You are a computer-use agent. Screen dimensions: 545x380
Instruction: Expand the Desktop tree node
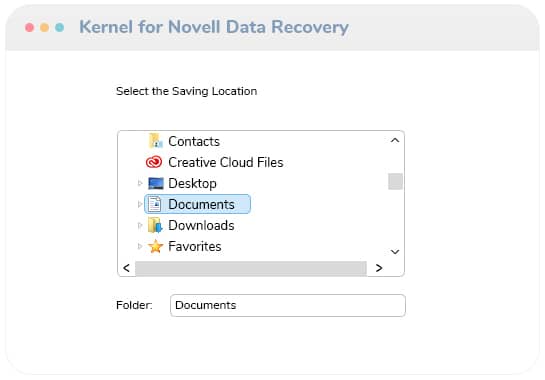click(140, 183)
